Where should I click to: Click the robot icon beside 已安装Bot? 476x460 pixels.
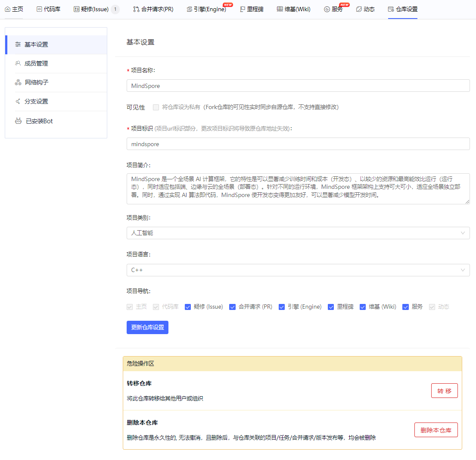[x=18, y=121]
